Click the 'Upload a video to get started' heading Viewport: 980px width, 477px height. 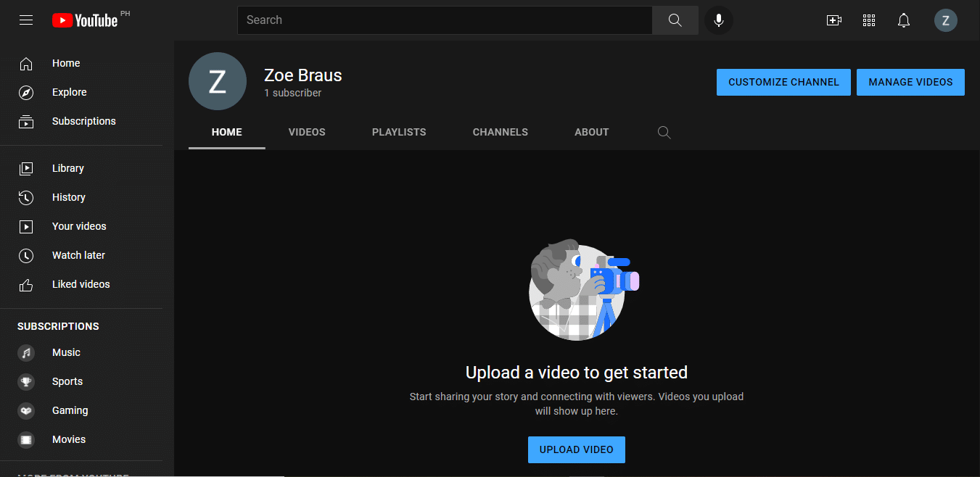coord(577,373)
